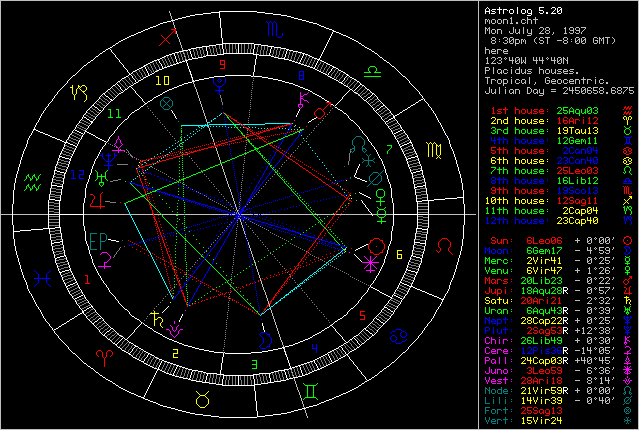Click the red Aries glyph on the zodiac ring
The height and width of the screenshot is (430, 639).
click(x=104, y=357)
